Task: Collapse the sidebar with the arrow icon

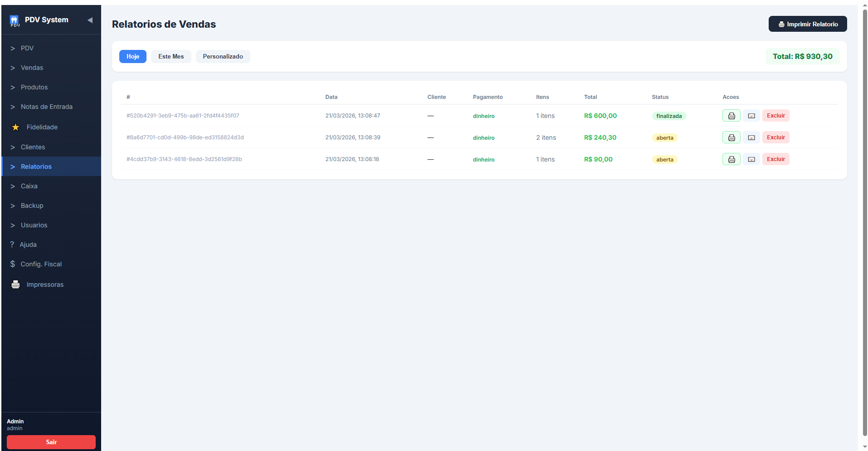Action: (90, 20)
